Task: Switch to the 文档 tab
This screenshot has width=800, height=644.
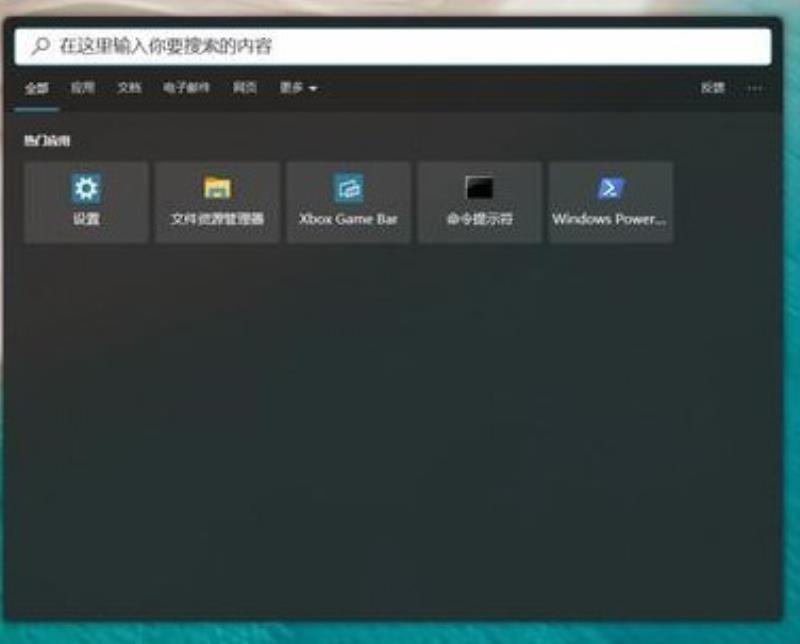Action: click(129, 88)
